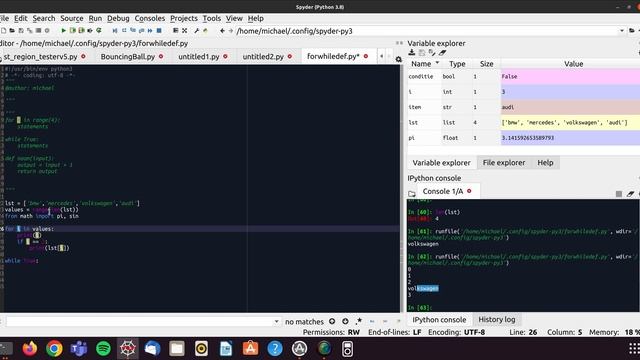This screenshot has height=360, width=640.
Task: Open Firefox from the dock
Action: (x=30, y=349)
